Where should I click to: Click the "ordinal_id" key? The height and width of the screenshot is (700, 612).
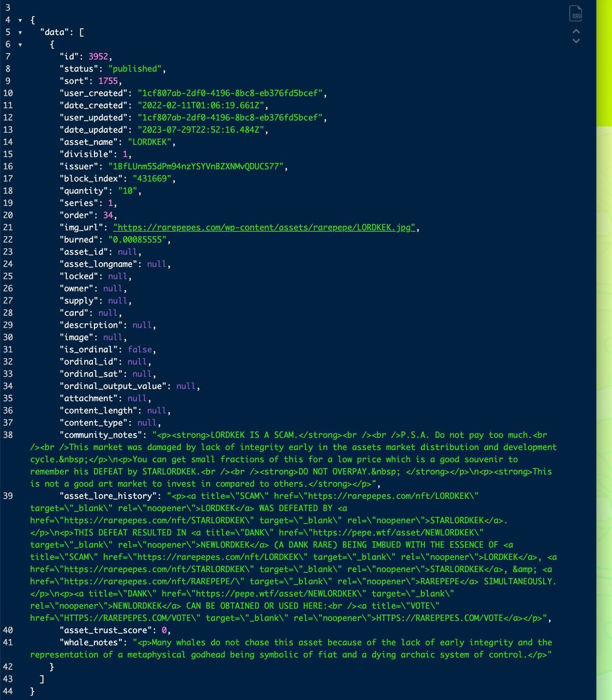89,362
